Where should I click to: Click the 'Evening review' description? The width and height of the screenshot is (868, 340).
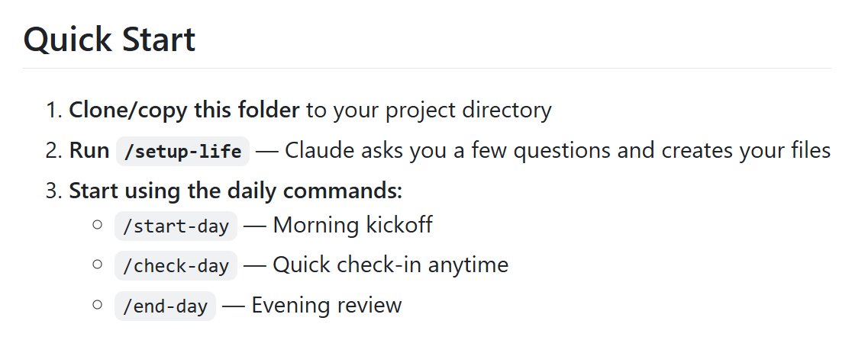(327, 306)
